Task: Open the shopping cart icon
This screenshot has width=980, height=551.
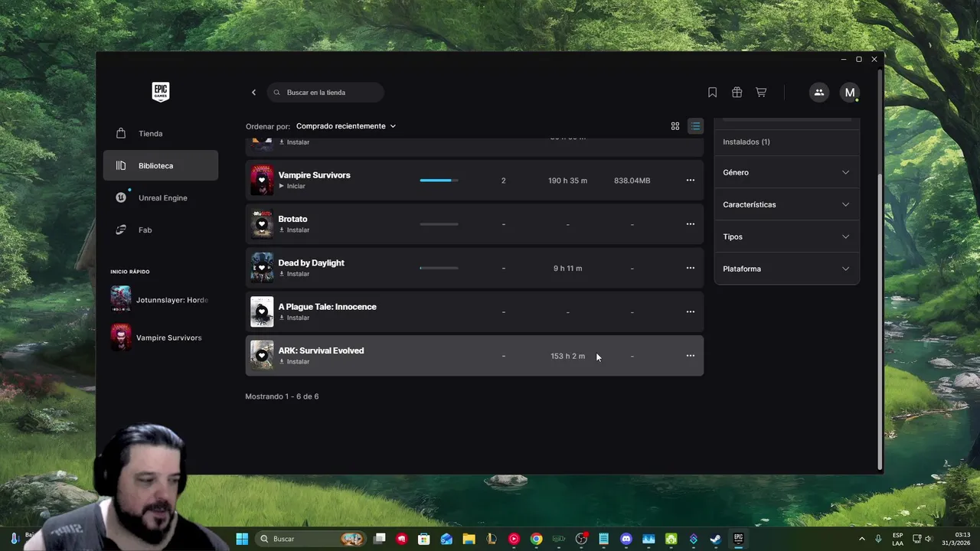Action: pos(761,93)
